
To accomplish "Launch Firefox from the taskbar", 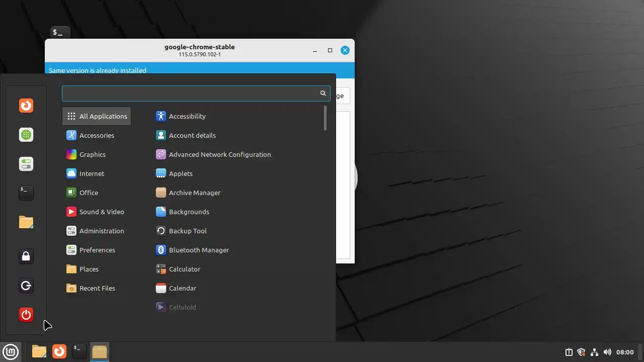I will [x=59, y=351].
